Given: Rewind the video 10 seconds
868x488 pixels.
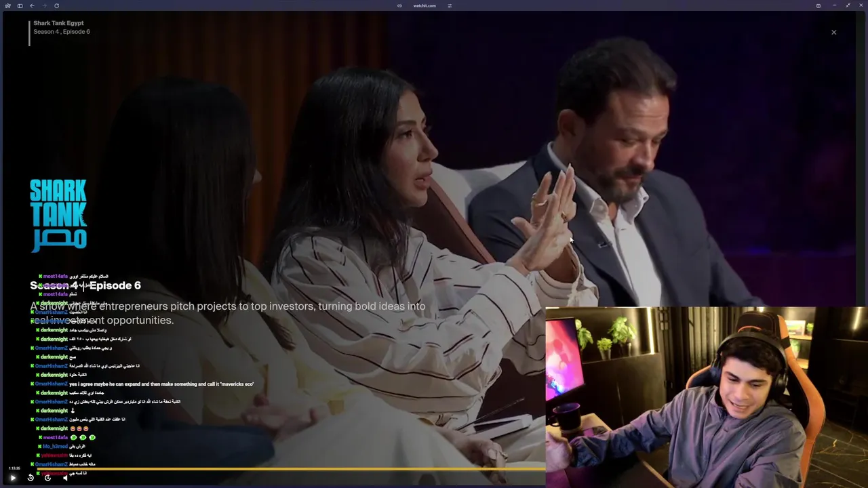Looking at the screenshot, I should 31,478.
